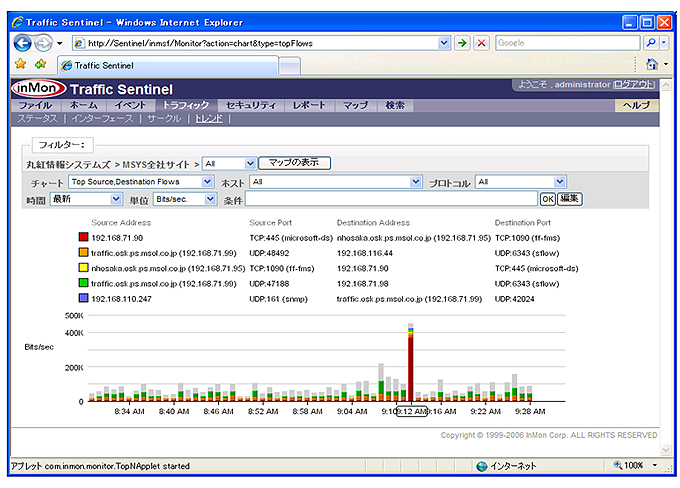
Task: Click the 100% zoom level control
Action: (x=635, y=465)
